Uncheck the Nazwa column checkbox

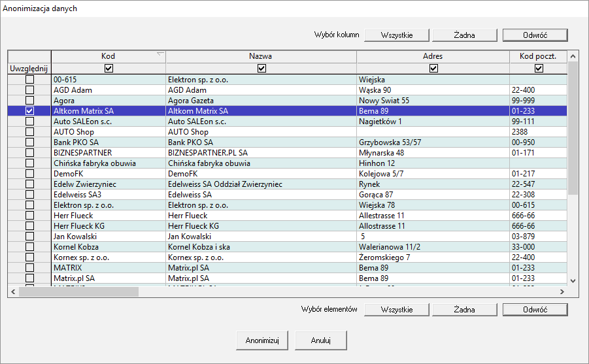pos(261,68)
